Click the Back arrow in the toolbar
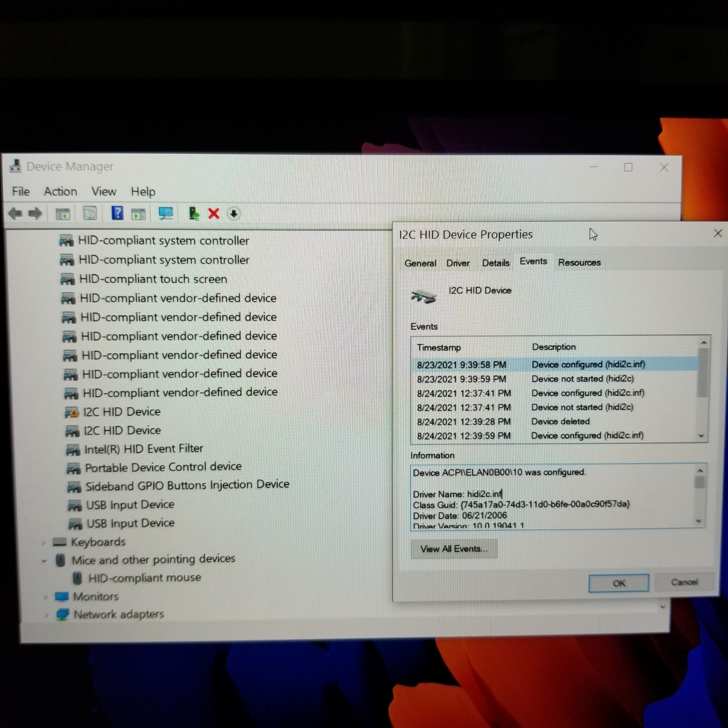Viewport: 728px width, 728px height. pyautogui.click(x=16, y=214)
